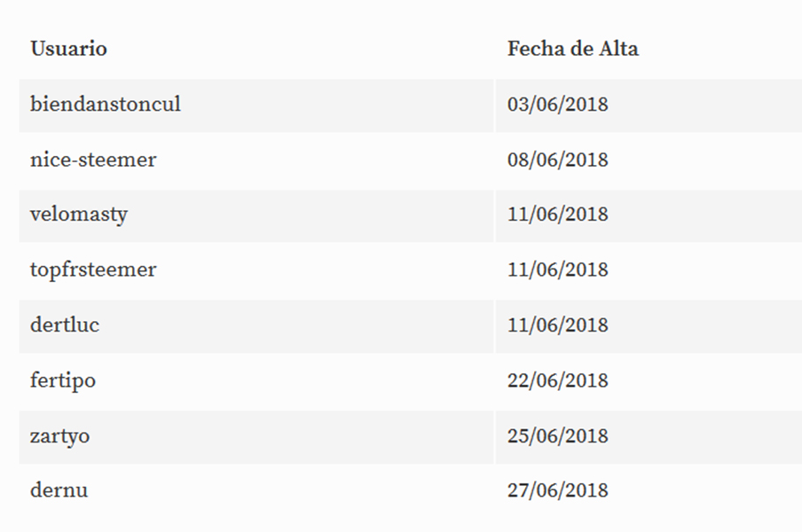Click the date next to dertluc
Image resolution: width=802 pixels, height=532 pixels.
point(557,325)
